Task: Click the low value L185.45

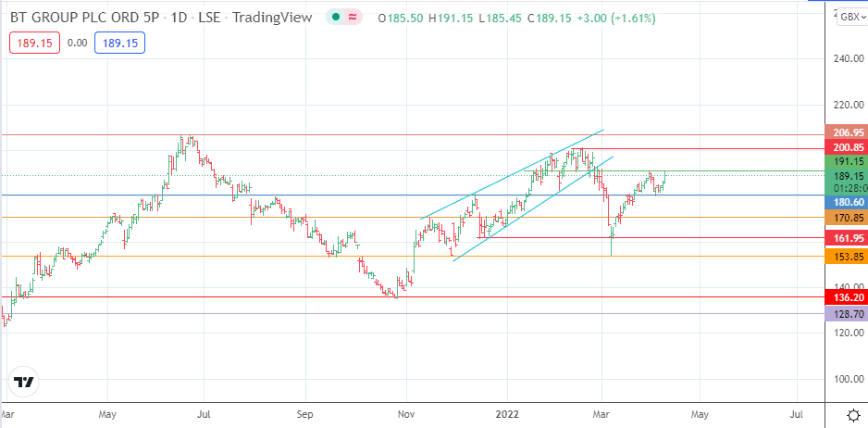Action: [x=501, y=19]
